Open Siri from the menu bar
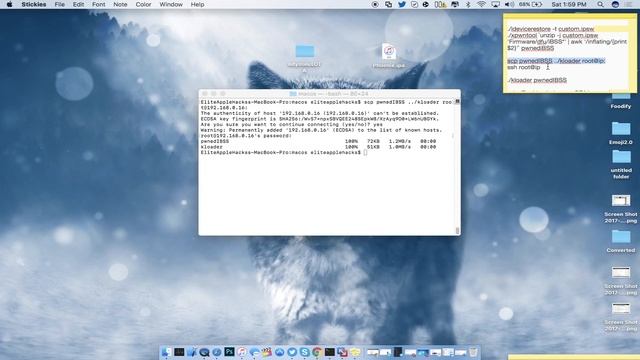 pyautogui.click(x=615, y=4)
